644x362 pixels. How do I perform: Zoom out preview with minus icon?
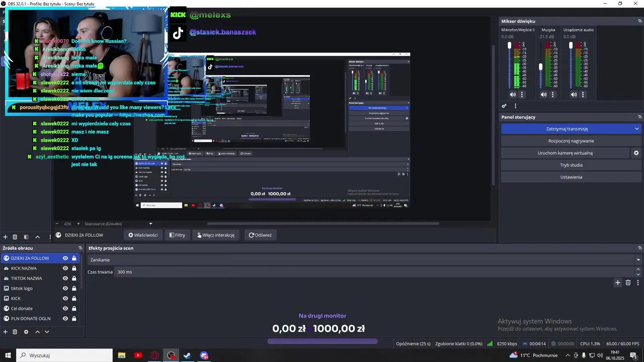pyautogui.click(x=57, y=224)
